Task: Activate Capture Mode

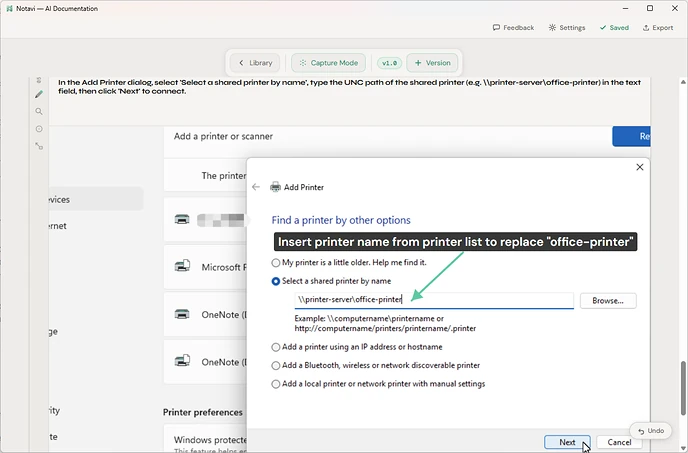Action: click(328, 63)
